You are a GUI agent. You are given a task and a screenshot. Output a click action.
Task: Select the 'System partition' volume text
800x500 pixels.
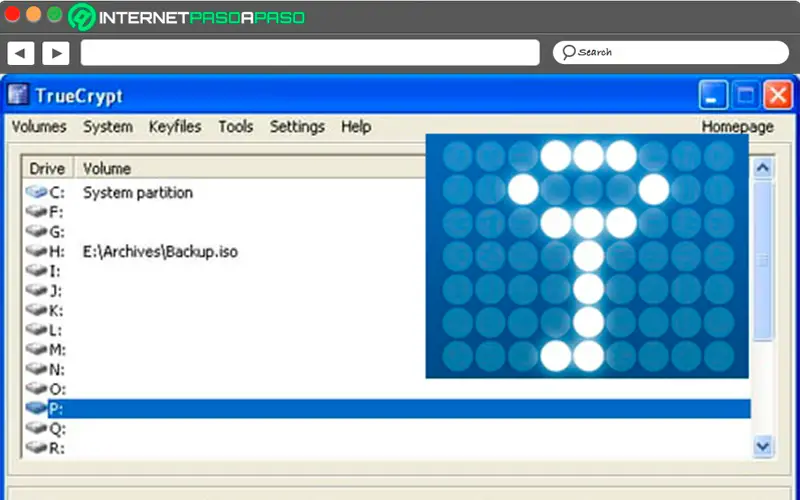pyautogui.click(x=138, y=193)
